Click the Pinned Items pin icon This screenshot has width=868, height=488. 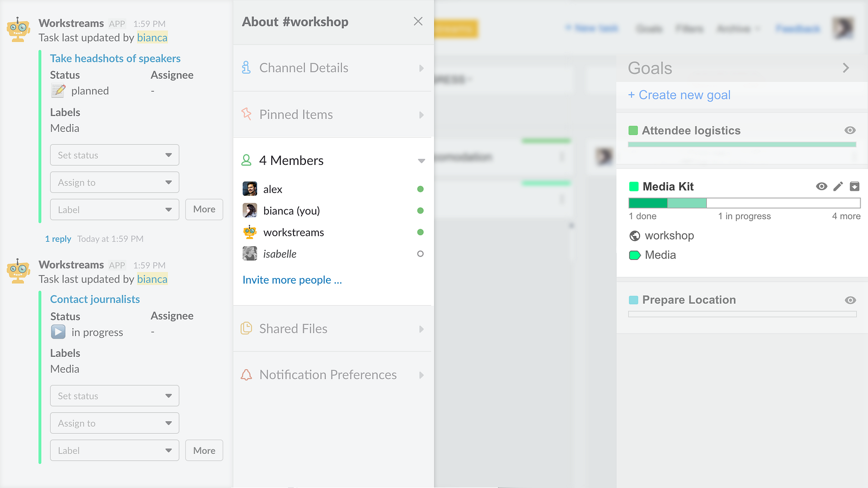pos(246,114)
